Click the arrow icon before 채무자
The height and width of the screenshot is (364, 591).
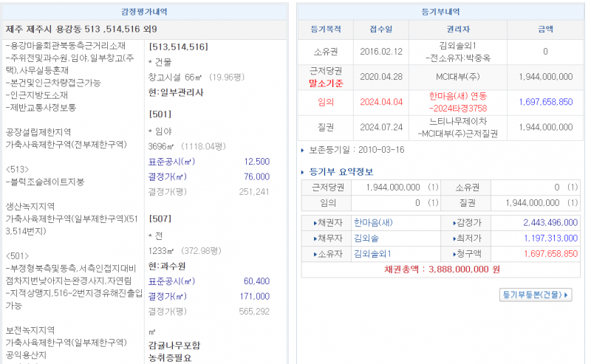[315, 238]
